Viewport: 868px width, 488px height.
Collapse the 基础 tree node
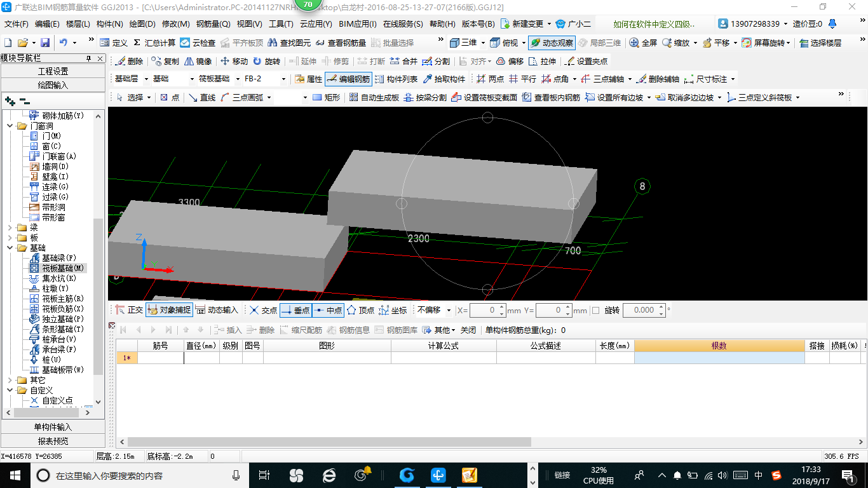pos(10,248)
